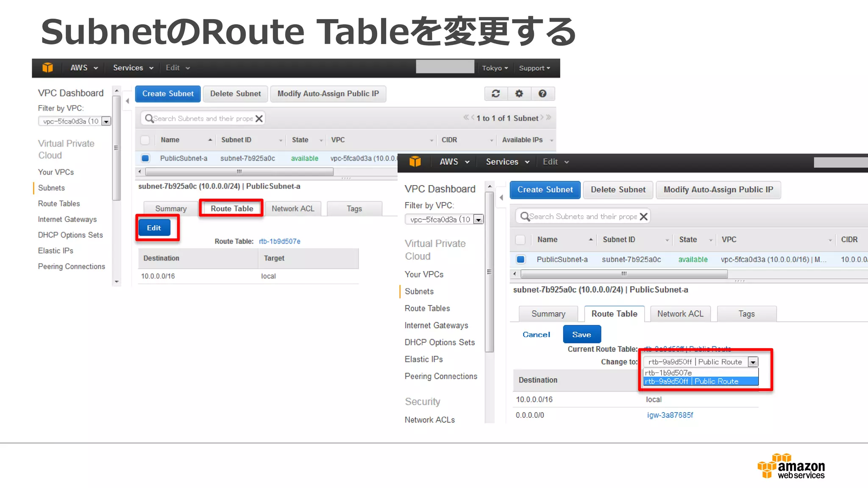The width and height of the screenshot is (868, 488).
Task: Click Create Subnet button in left console
Action: click(x=168, y=94)
